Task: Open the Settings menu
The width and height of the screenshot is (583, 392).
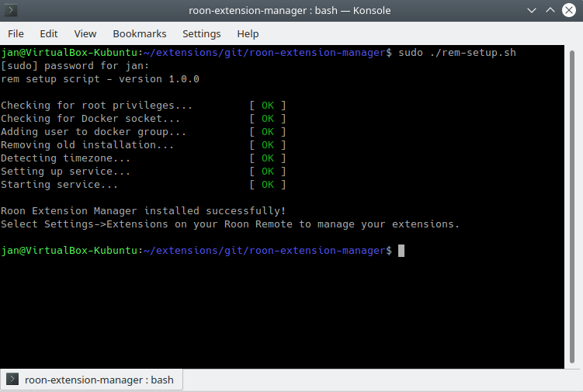Action: click(x=202, y=34)
